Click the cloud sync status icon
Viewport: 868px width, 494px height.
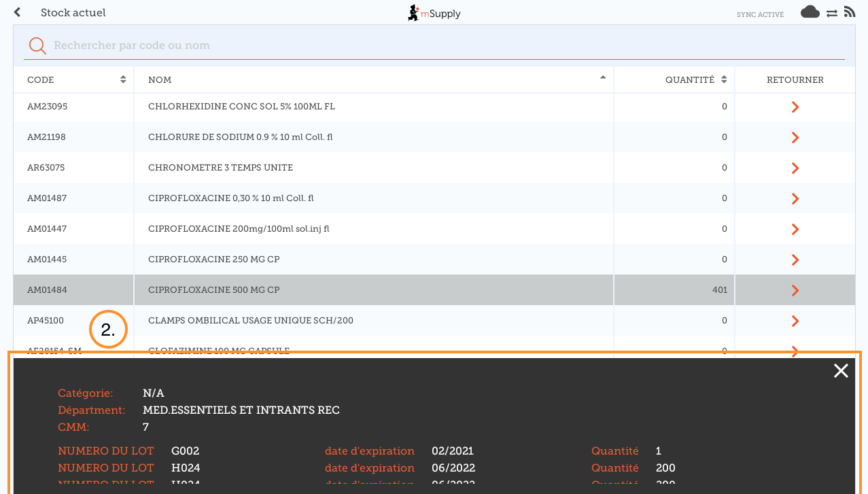click(x=810, y=12)
